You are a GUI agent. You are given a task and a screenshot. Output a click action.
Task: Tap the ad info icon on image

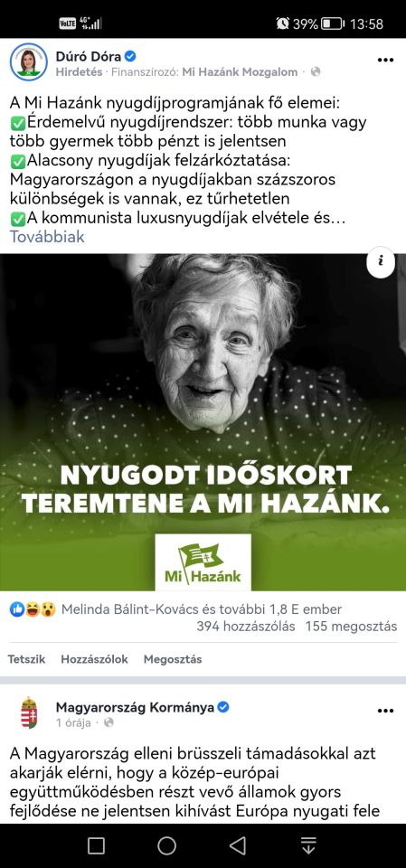pos(381,262)
